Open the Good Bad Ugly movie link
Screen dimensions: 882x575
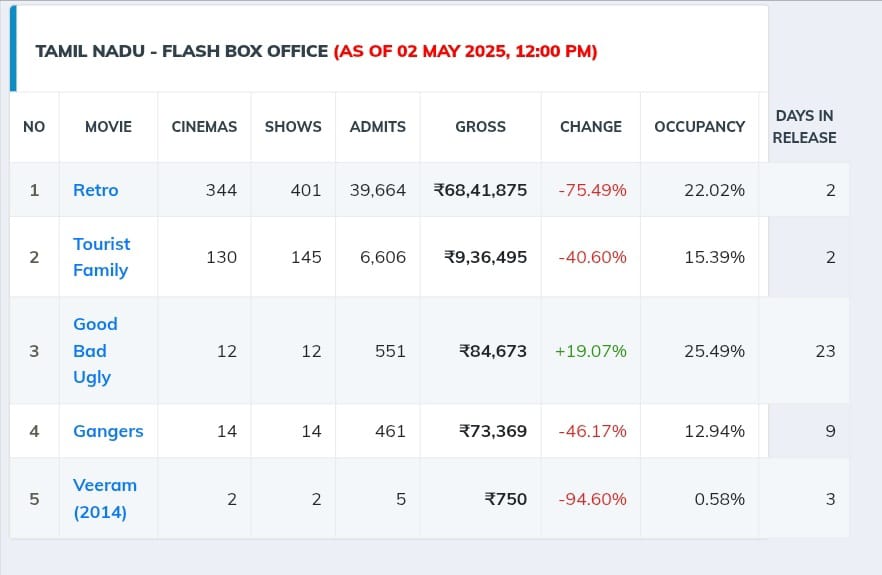[95, 351]
